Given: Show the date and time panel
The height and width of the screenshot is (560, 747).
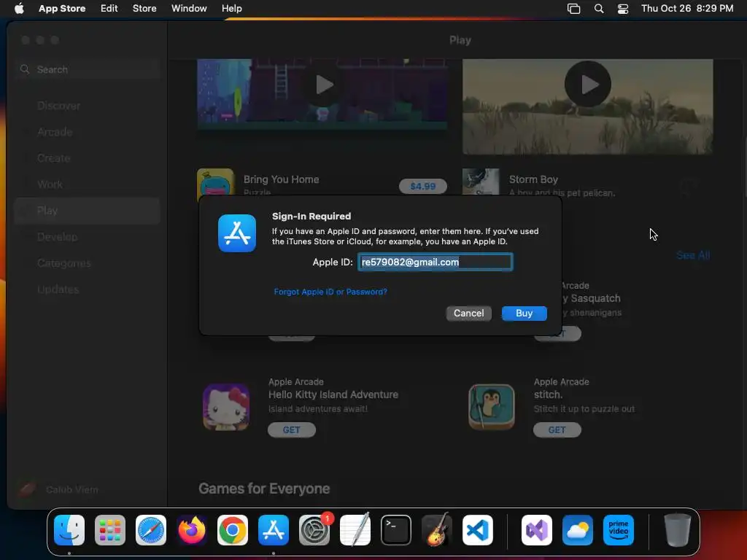Looking at the screenshot, I should (x=687, y=8).
